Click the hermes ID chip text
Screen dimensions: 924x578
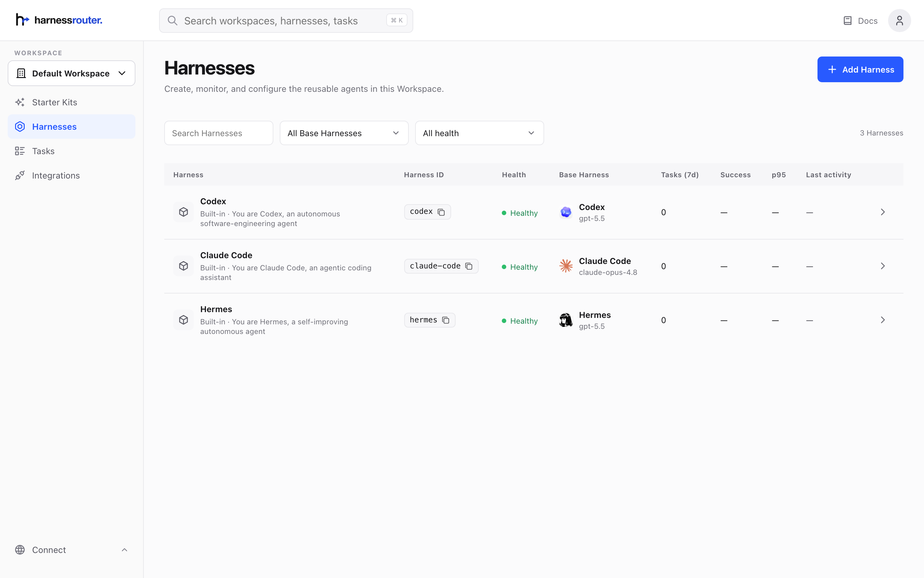point(424,320)
